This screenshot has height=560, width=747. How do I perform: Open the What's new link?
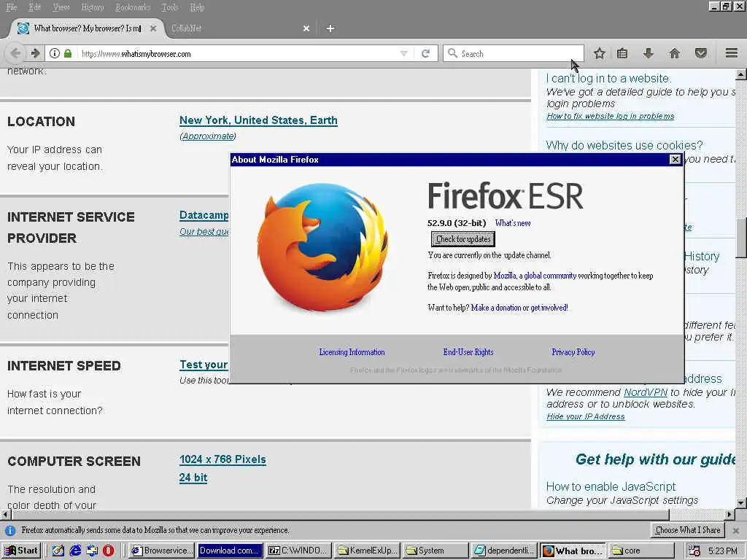(513, 223)
